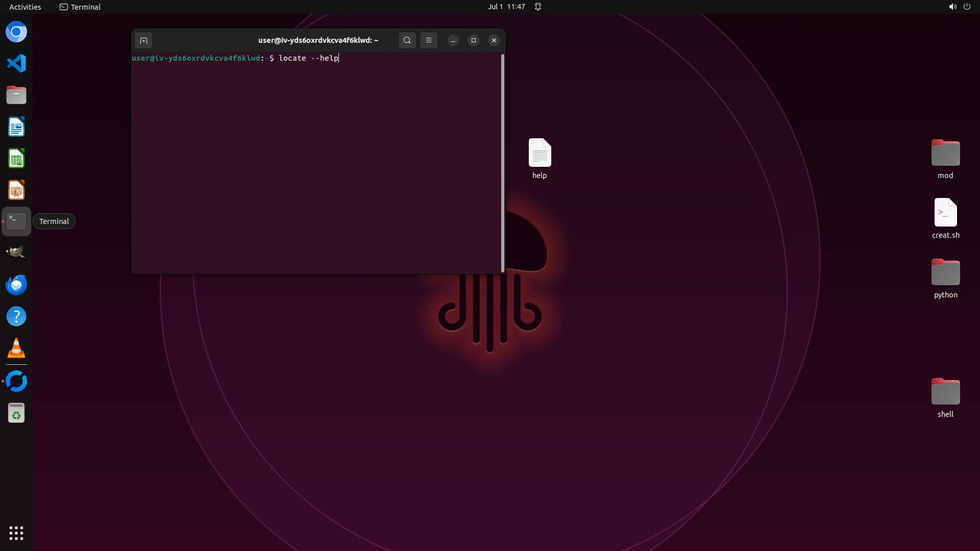Click the Activities button
This screenshot has width=980, height=551.
(25, 7)
